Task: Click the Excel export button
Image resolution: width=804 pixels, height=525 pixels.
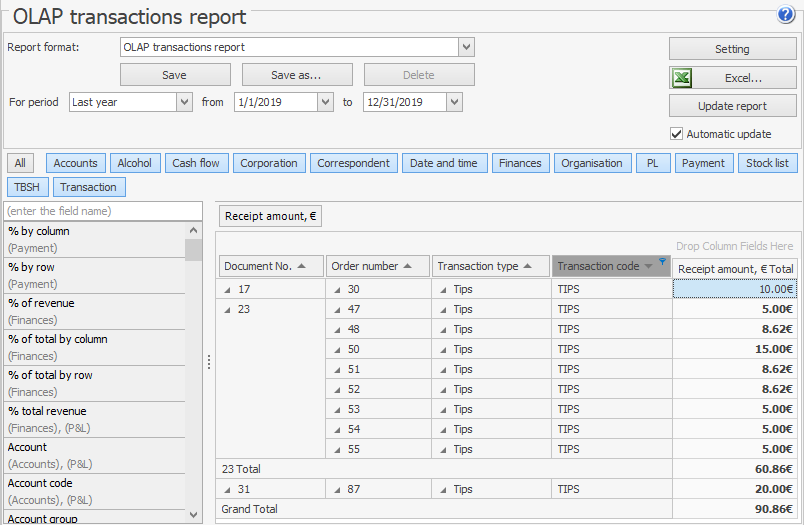Action: 732,78
